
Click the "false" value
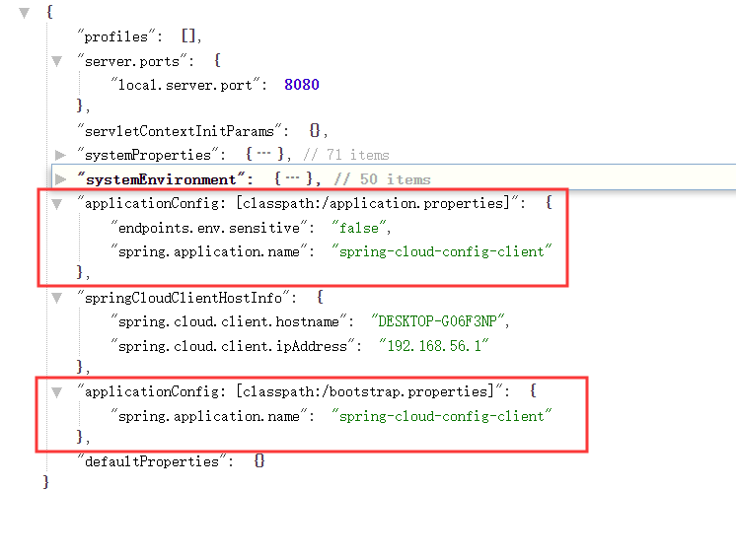tap(359, 228)
